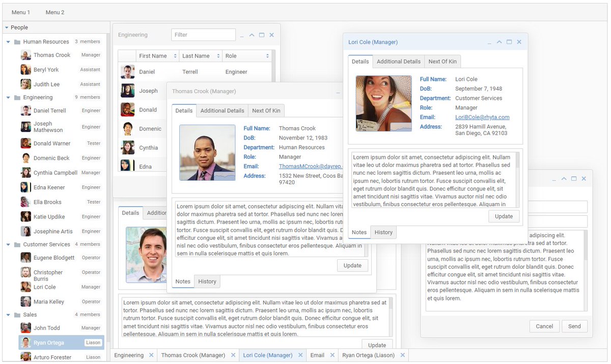Select the Notes tab in Lori Cole window
The image size is (611, 364).
click(x=359, y=232)
